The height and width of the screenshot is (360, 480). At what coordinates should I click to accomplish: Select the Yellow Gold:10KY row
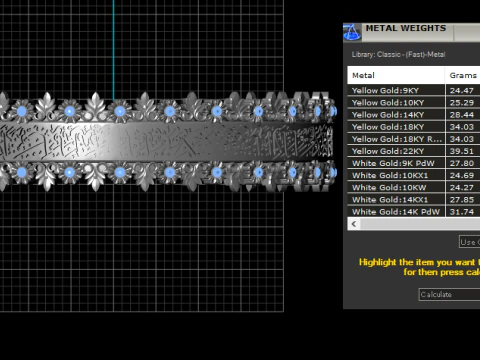[x=414, y=103]
